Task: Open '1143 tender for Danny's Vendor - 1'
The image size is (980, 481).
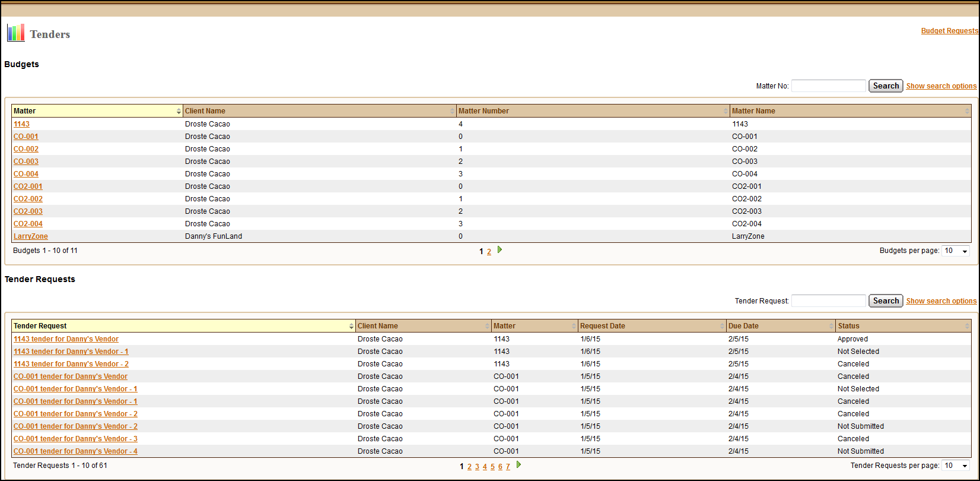Action: (71, 352)
